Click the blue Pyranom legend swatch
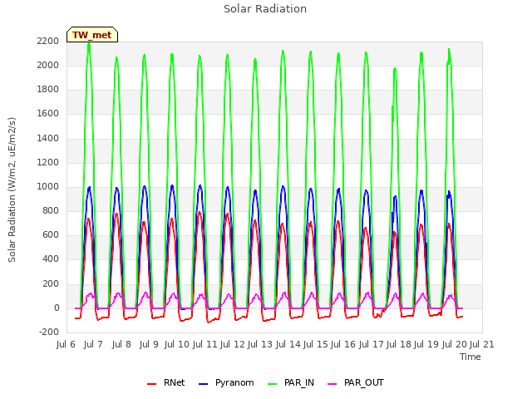Image resolution: width=532 pixels, height=399 pixels. pyautogui.click(x=203, y=384)
